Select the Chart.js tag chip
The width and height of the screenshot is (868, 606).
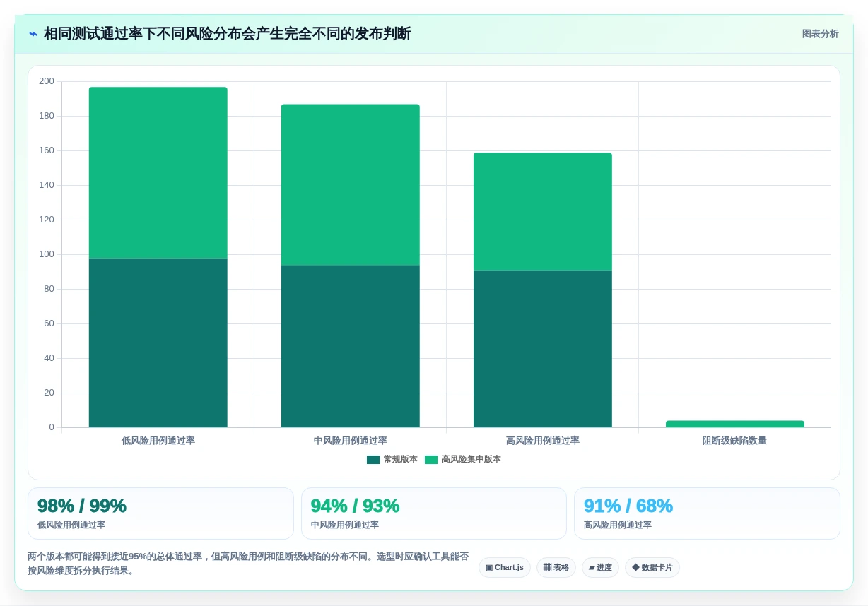pyautogui.click(x=505, y=568)
